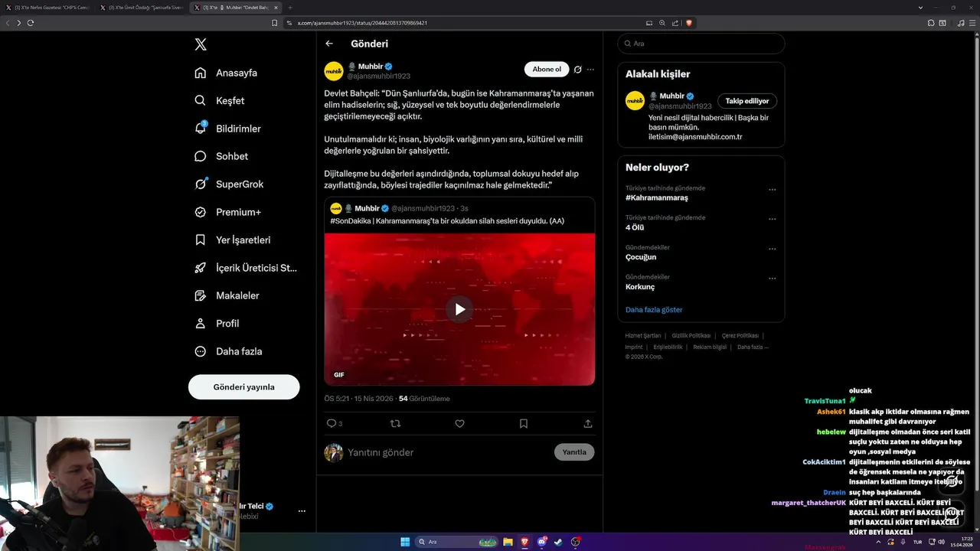Open Gizlilik Politikası footer link
The image size is (980, 551).
[691, 336]
